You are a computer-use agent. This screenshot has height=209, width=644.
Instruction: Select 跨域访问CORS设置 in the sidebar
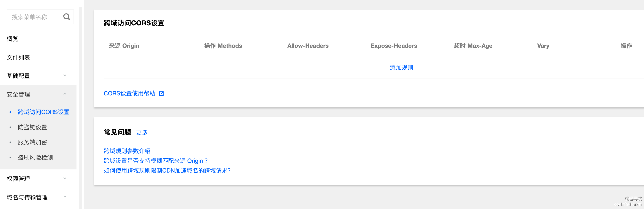point(44,112)
